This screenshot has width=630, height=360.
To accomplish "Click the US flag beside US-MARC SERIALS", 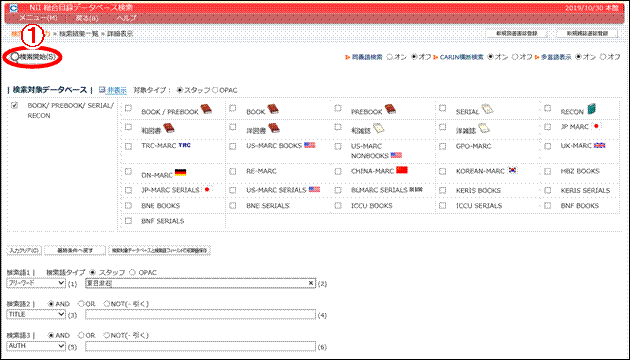I will pyautogui.click(x=315, y=189).
